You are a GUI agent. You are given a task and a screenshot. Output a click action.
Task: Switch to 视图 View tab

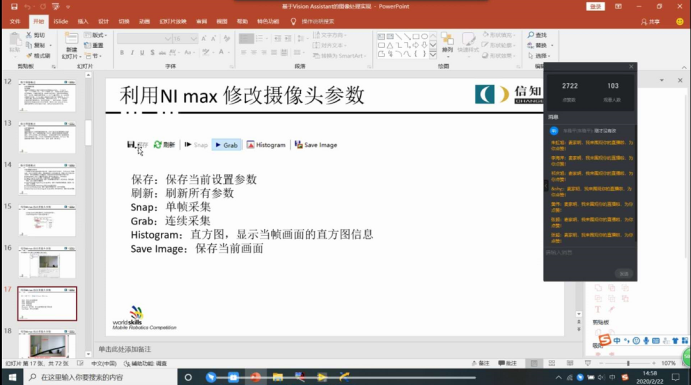(222, 21)
